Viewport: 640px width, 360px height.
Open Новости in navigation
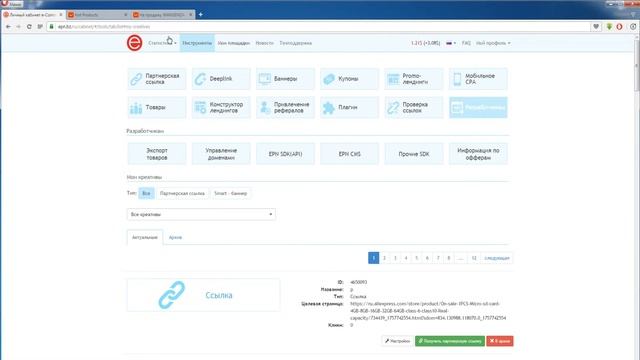click(264, 43)
